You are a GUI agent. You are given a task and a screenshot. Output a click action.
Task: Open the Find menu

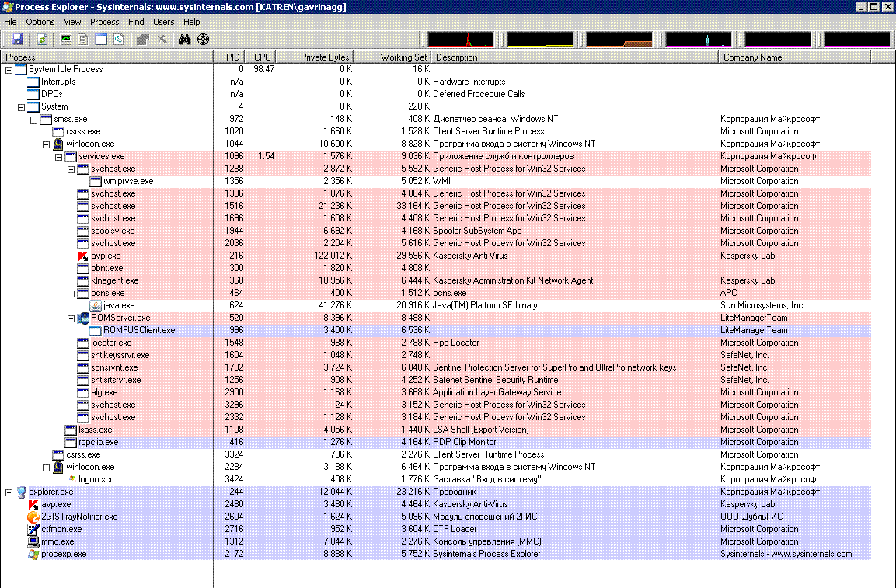click(136, 22)
